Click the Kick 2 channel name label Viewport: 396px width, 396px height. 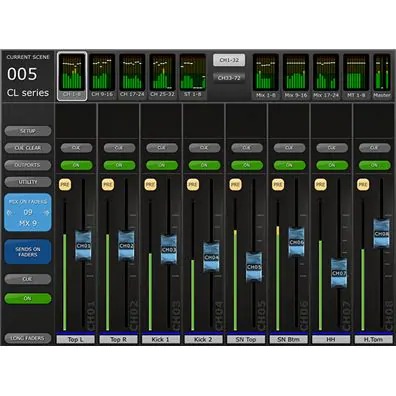(x=203, y=340)
